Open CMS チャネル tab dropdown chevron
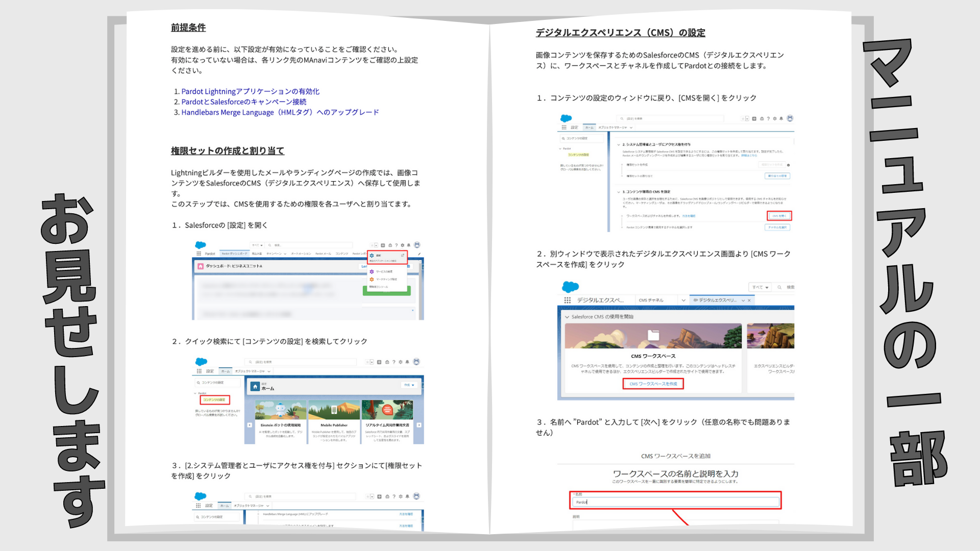Viewport: 980px width, 551px height. (683, 300)
